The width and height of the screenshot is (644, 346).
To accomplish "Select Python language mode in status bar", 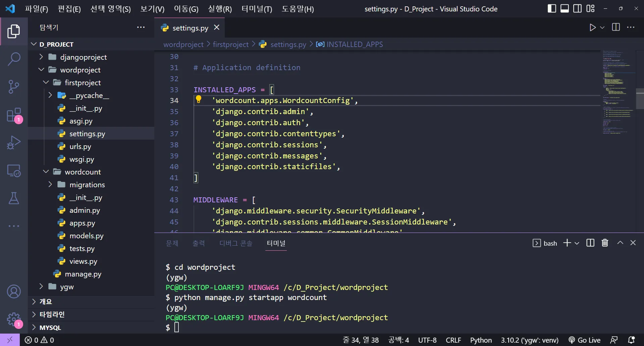I will tap(481, 340).
